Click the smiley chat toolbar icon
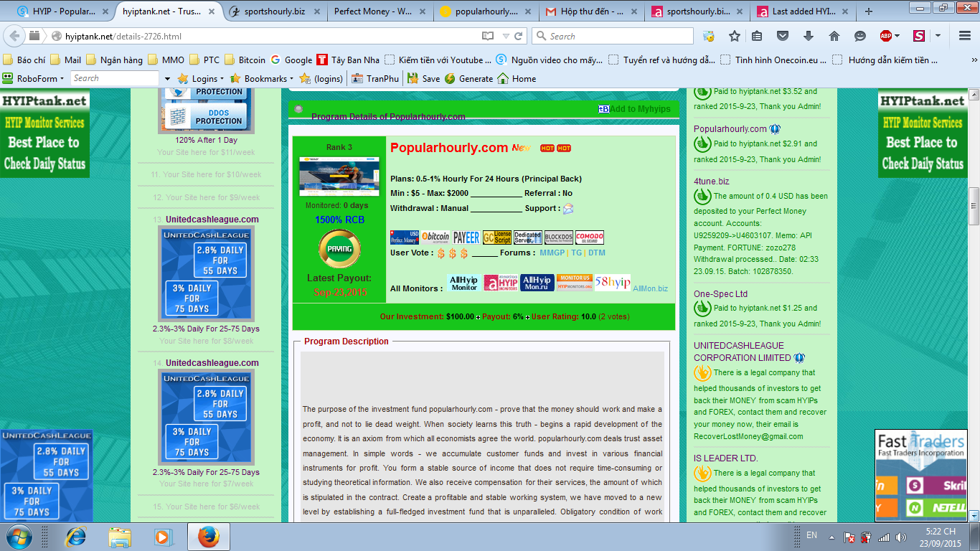The width and height of the screenshot is (980, 551). pyautogui.click(x=859, y=36)
